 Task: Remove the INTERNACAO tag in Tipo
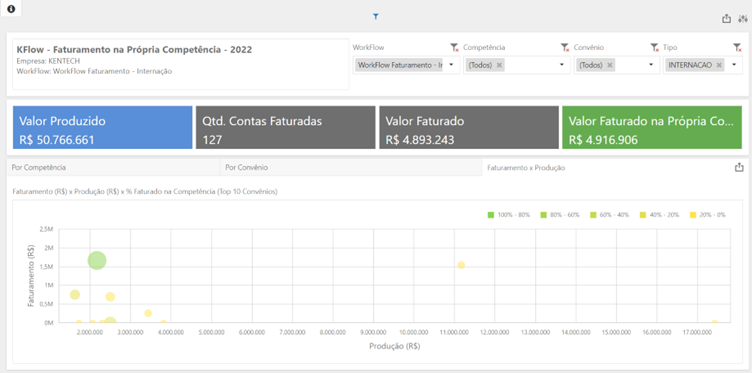tap(719, 65)
